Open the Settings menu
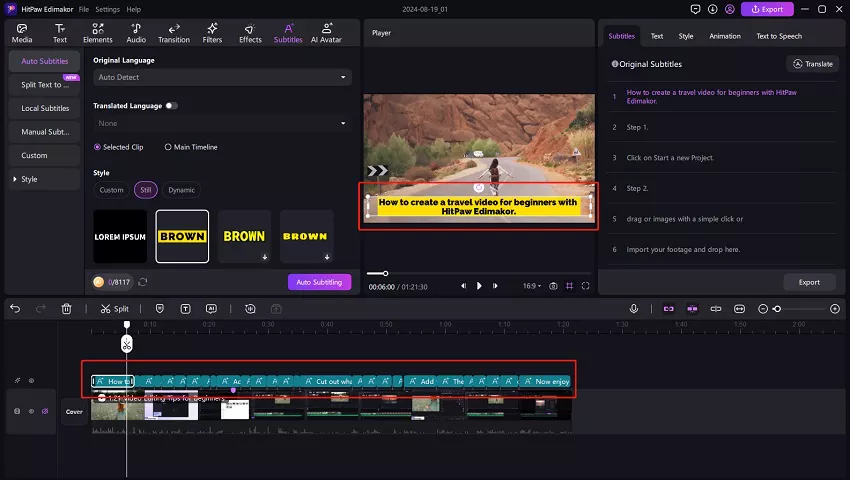850x480 pixels. (x=107, y=9)
